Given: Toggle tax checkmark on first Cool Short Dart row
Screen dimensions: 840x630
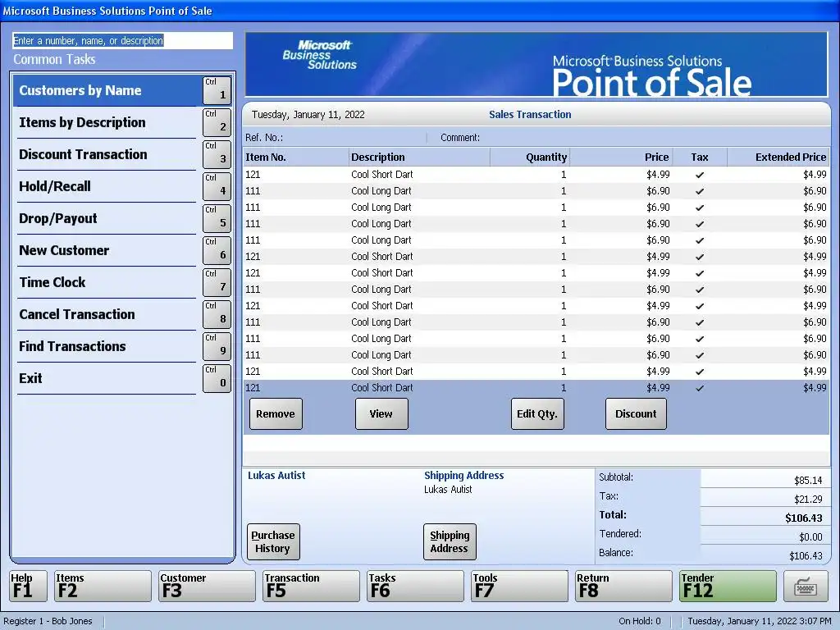Looking at the screenshot, I should (700, 175).
